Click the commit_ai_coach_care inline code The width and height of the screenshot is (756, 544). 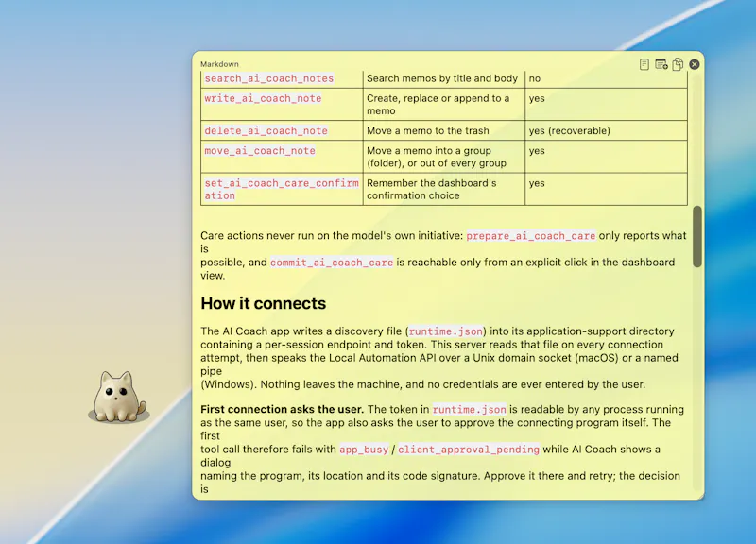pos(332,263)
